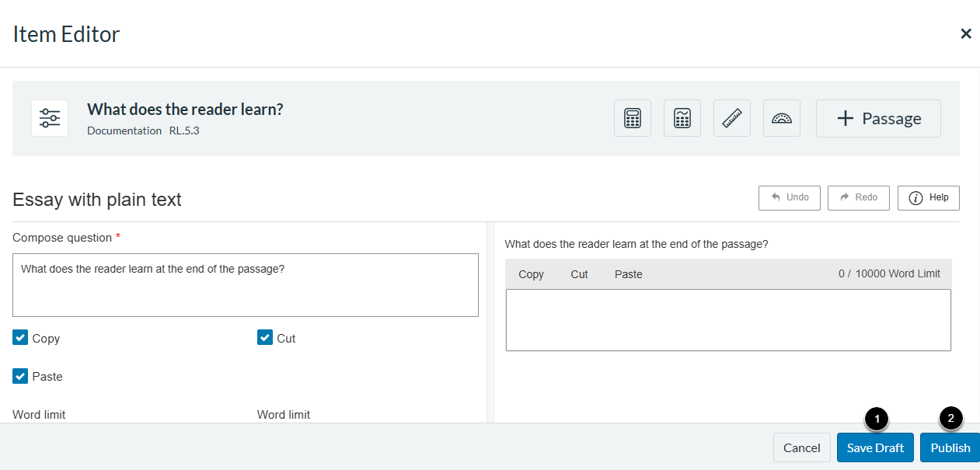Viewport: 980px width, 470px height.
Task: Click the Redo button
Action: tap(858, 197)
